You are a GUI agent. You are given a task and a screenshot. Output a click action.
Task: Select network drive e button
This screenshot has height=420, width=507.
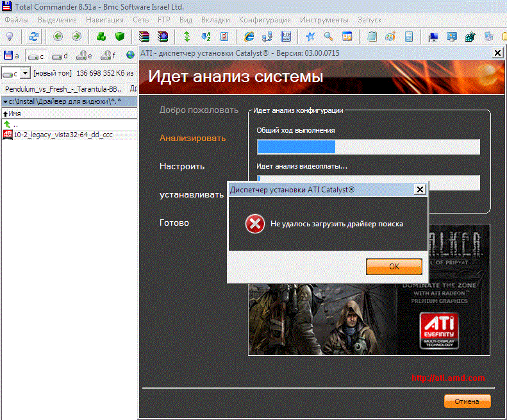pos(85,56)
